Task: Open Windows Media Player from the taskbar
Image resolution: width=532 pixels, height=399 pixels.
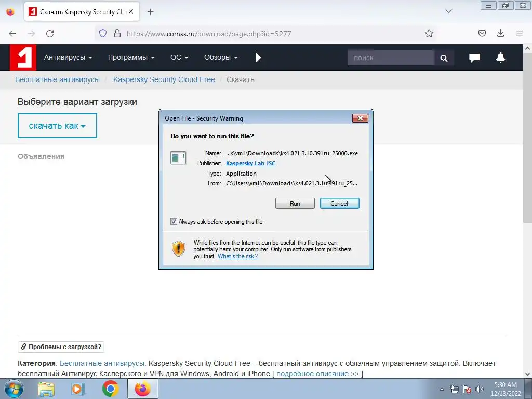Action: point(78,389)
